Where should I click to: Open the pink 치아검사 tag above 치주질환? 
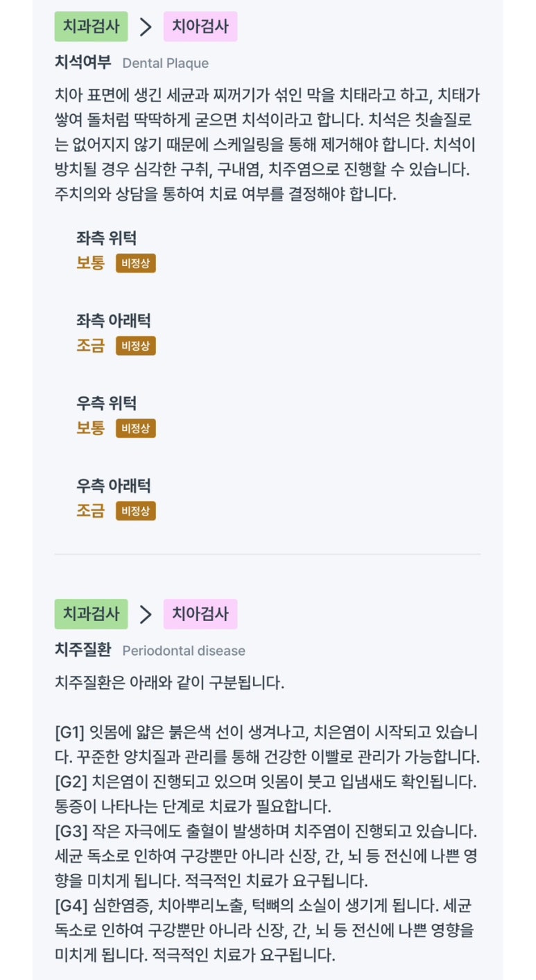click(200, 614)
